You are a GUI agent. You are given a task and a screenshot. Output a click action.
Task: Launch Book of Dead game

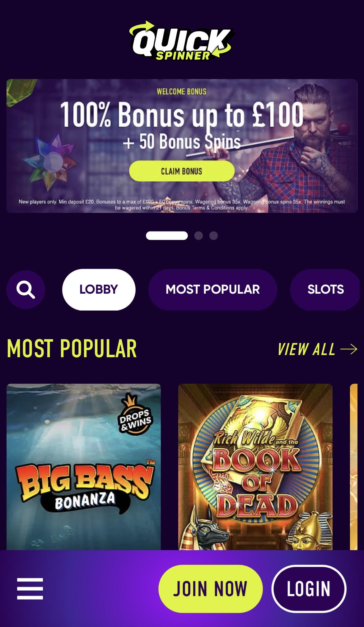point(255,467)
